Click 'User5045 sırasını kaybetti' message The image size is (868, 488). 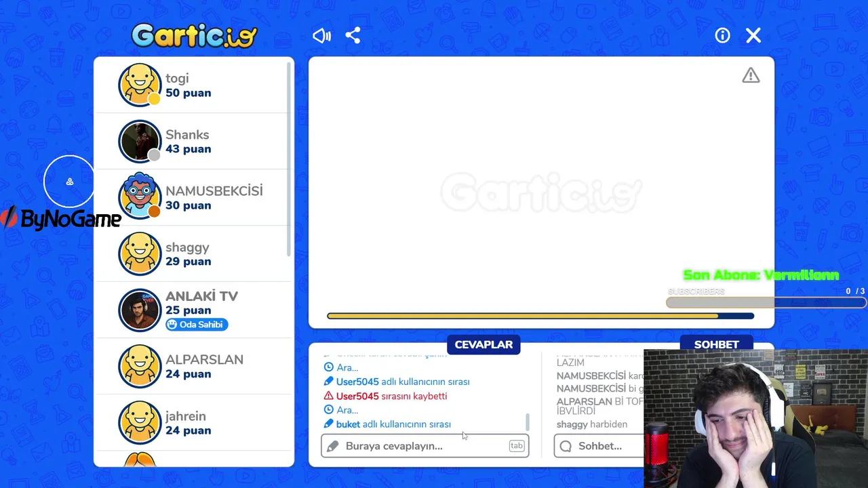(391, 396)
